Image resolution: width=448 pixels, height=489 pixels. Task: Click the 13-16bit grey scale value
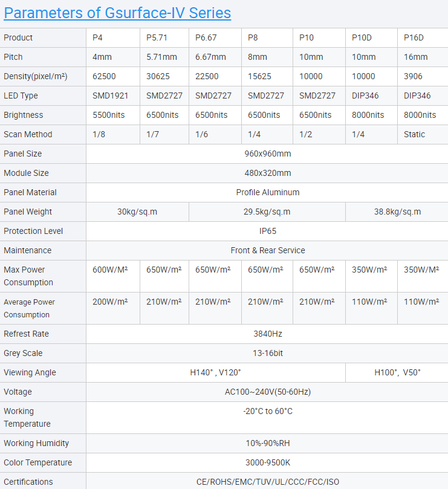(x=267, y=353)
